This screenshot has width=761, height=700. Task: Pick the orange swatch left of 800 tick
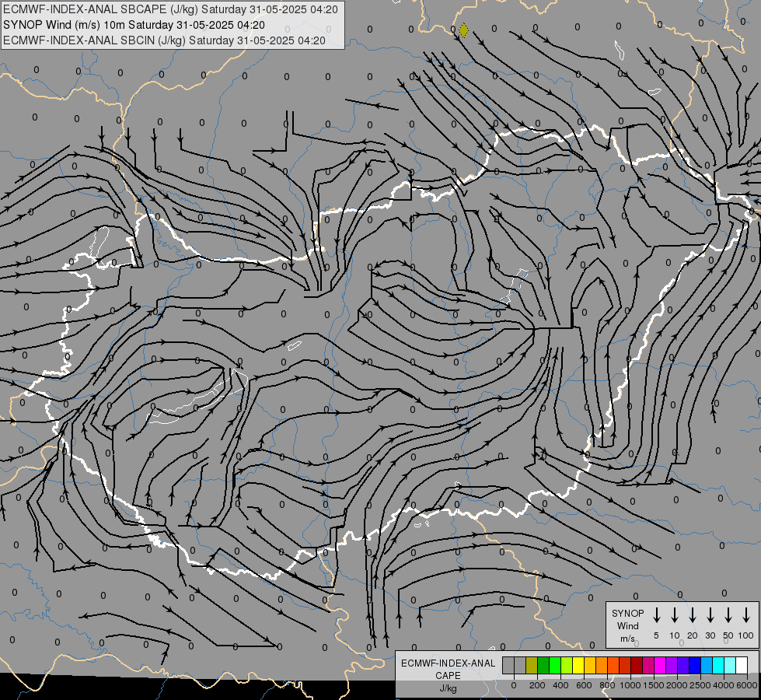pos(602,665)
